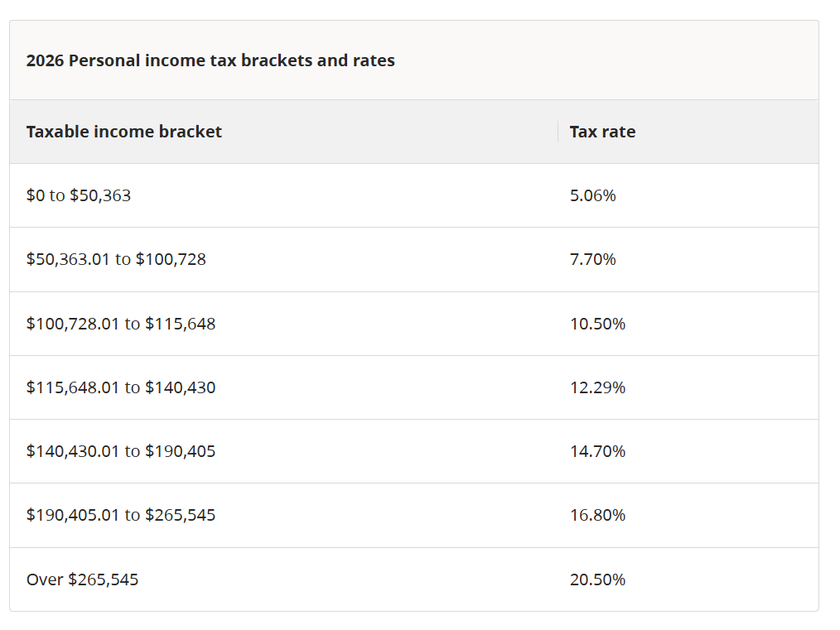Click the "$100,728" upper limit in the 7.70% row

[x=171, y=259]
